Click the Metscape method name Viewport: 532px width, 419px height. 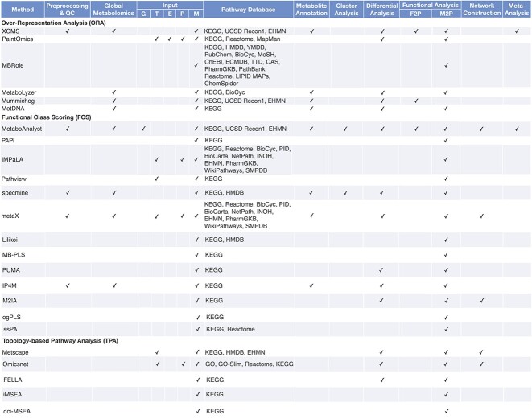pyautogui.click(x=15, y=352)
